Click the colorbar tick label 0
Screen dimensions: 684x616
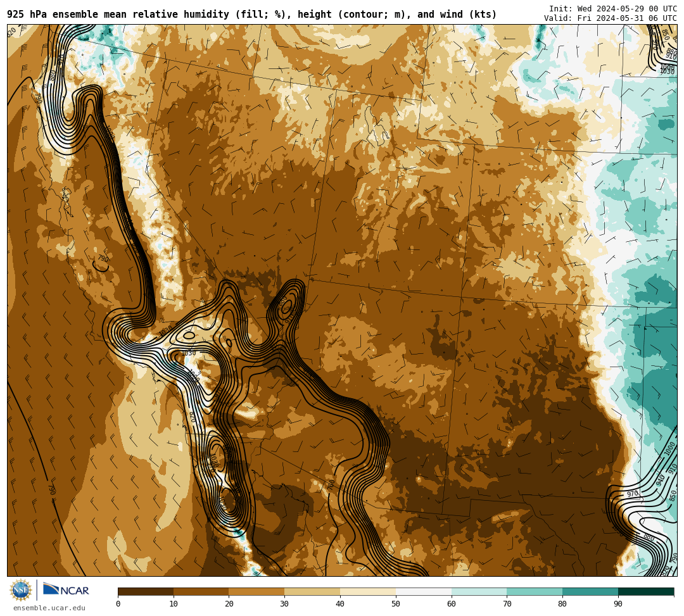118,604
